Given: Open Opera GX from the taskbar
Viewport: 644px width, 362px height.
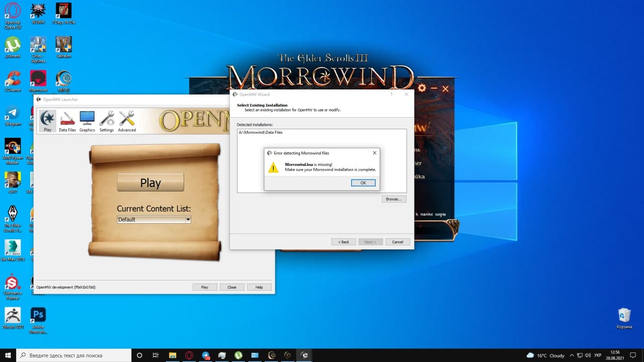Looking at the screenshot, I should click(189, 355).
